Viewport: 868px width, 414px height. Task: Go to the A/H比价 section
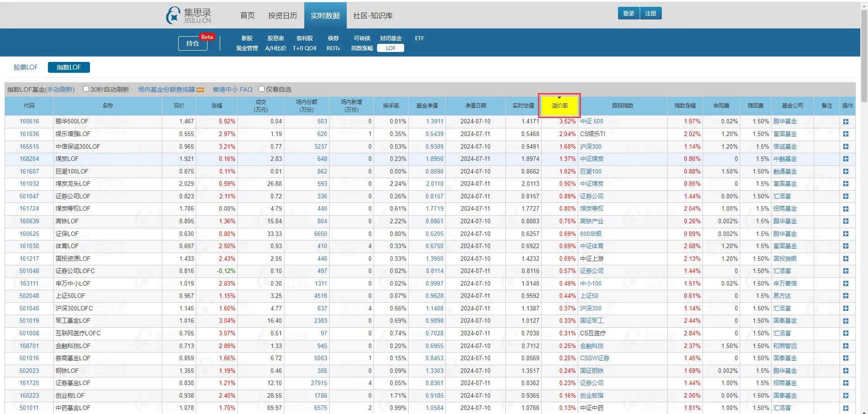pos(276,48)
